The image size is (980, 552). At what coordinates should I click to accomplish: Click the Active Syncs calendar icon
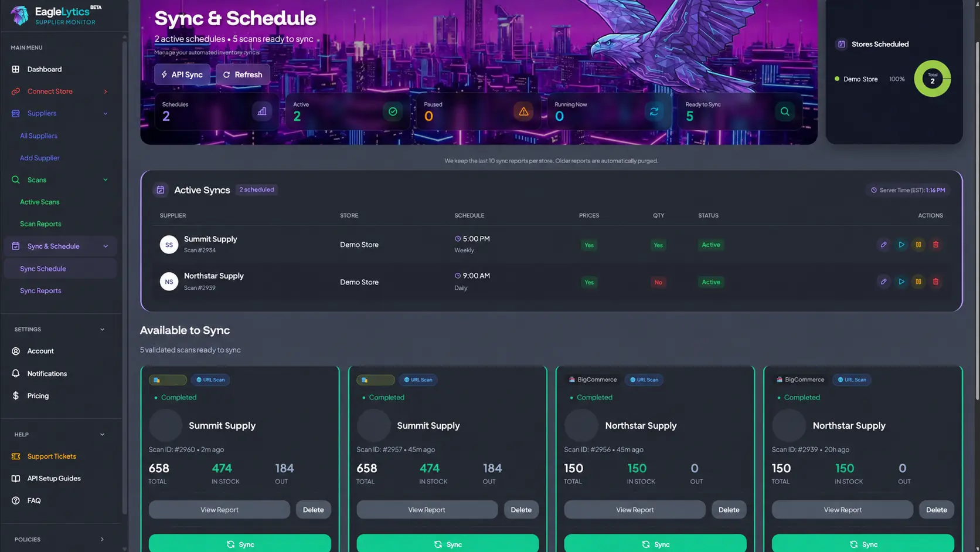point(160,190)
